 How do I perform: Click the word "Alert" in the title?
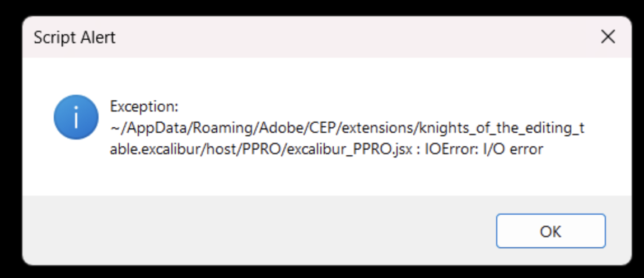pyautogui.click(x=97, y=38)
